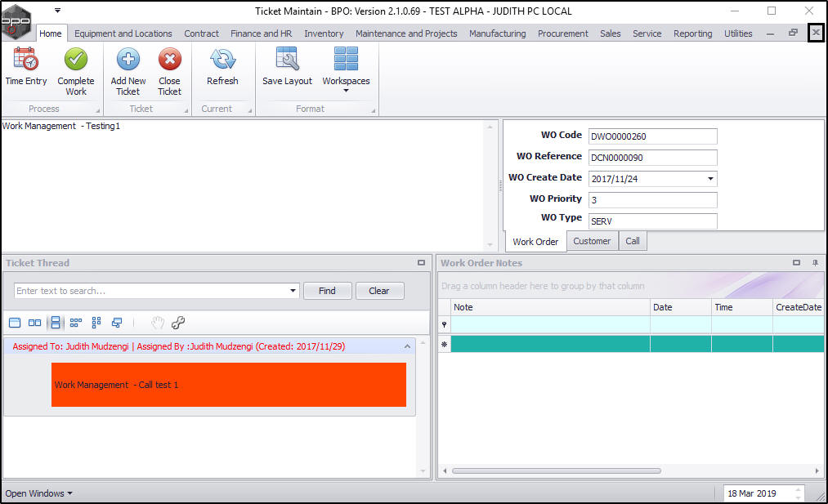
Task: Click the Find button
Action: click(328, 291)
